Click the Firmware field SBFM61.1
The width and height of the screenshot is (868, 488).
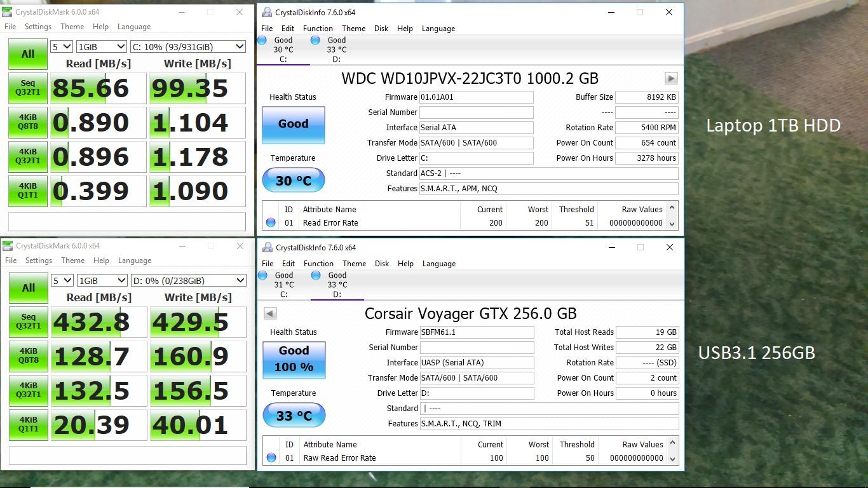[477, 332]
